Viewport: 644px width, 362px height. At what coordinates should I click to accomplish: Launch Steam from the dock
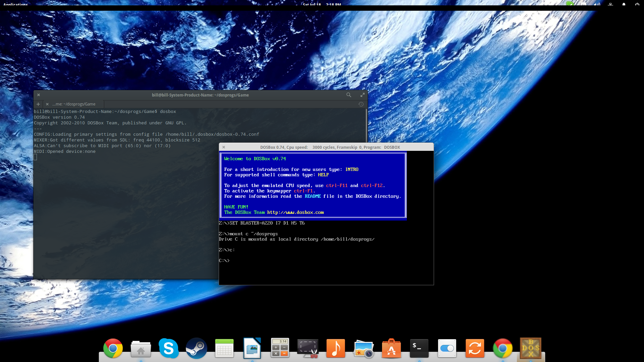pyautogui.click(x=197, y=348)
